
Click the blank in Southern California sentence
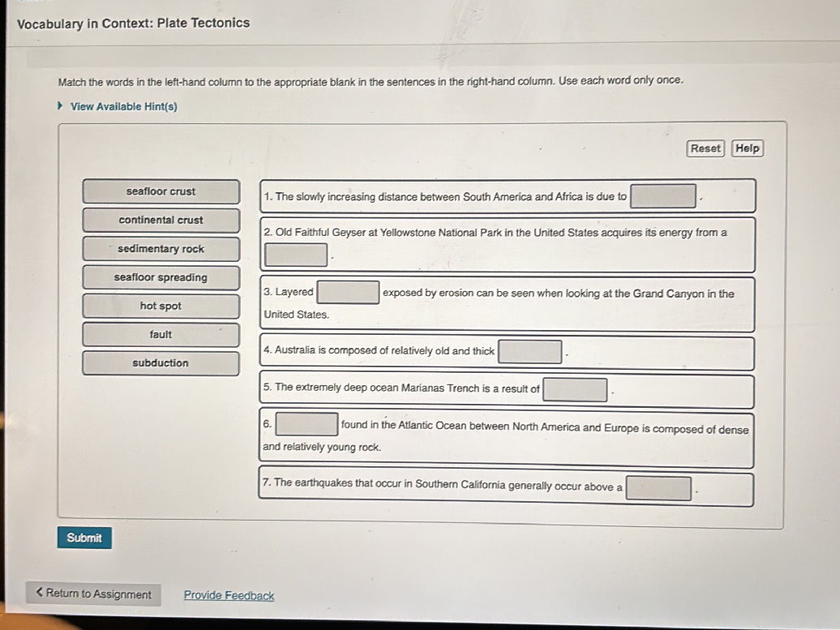(658, 488)
